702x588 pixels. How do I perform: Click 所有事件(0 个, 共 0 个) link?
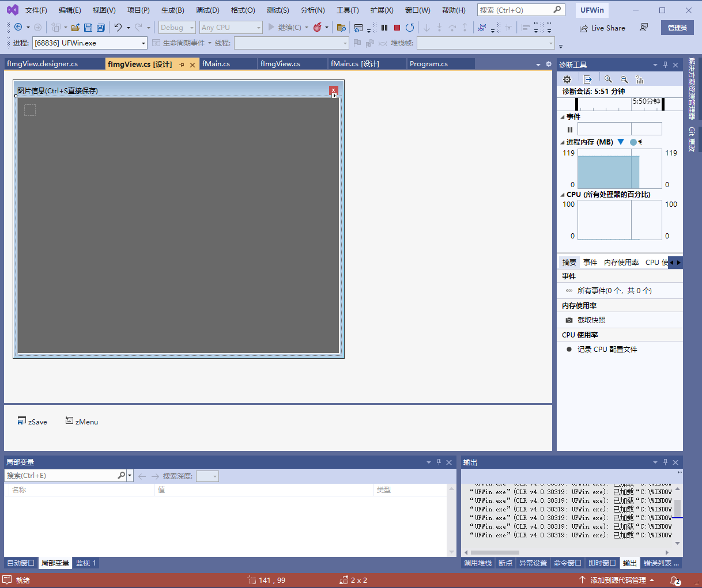point(614,291)
